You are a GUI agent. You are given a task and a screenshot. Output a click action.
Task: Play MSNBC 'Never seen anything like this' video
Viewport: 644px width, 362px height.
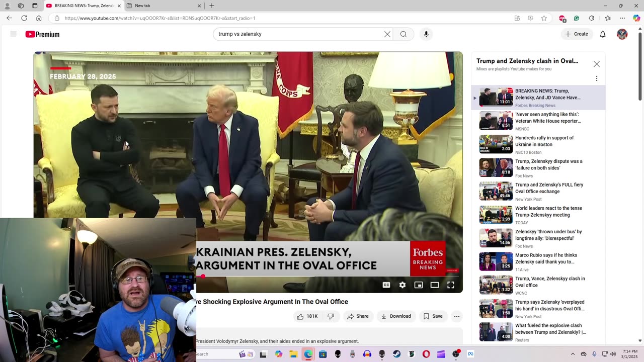(x=538, y=121)
